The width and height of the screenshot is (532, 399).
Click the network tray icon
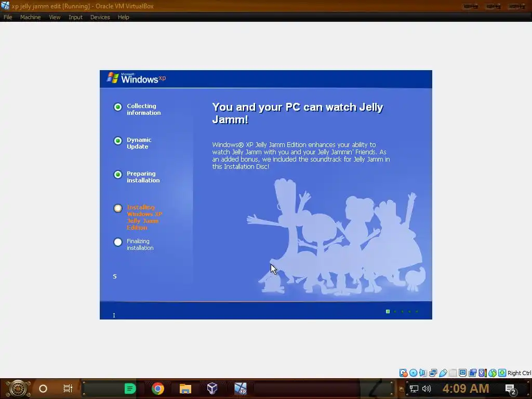point(414,389)
